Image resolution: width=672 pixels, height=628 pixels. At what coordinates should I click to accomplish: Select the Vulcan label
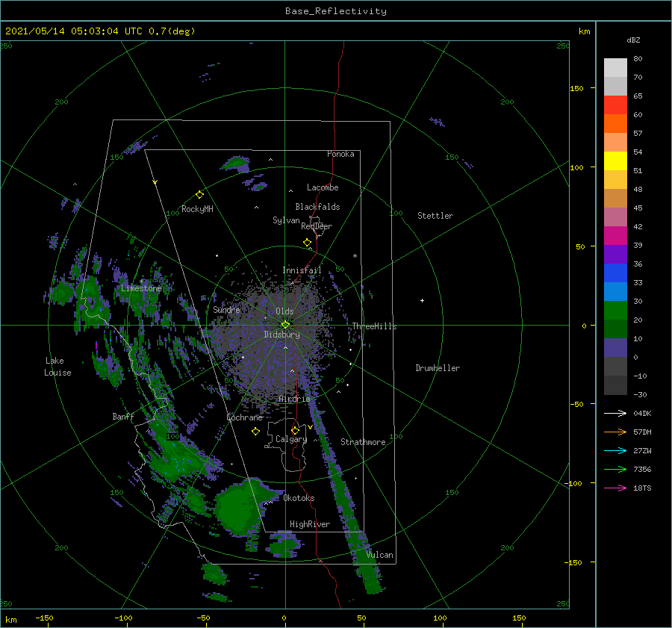pyautogui.click(x=380, y=555)
